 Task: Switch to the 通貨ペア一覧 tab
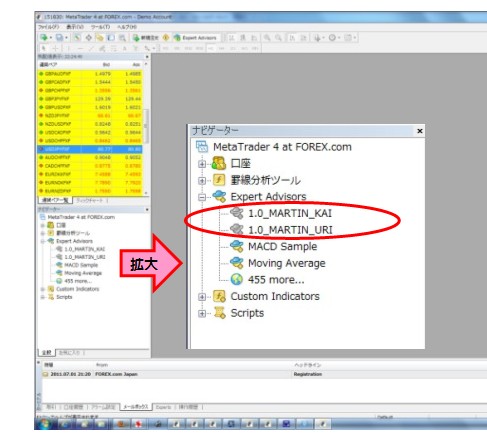click(x=55, y=200)
